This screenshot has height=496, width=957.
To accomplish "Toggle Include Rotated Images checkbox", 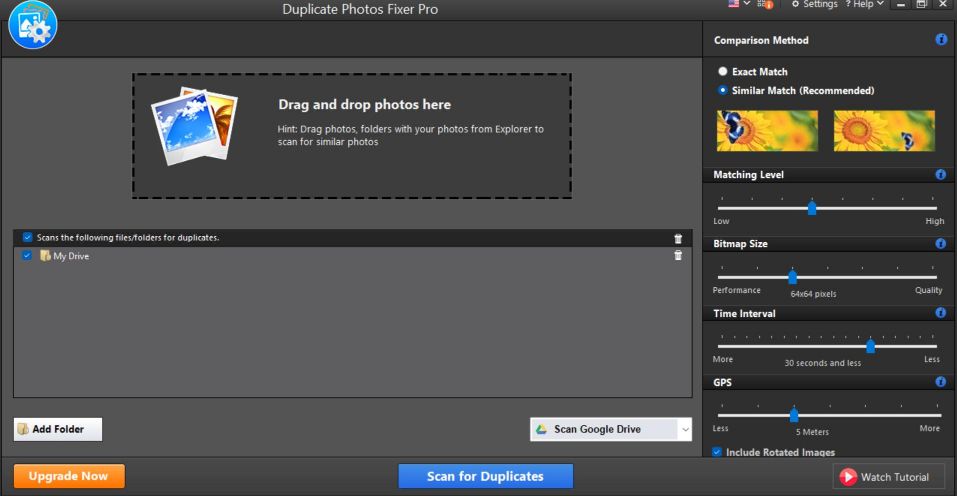I will tap(717, 452).
